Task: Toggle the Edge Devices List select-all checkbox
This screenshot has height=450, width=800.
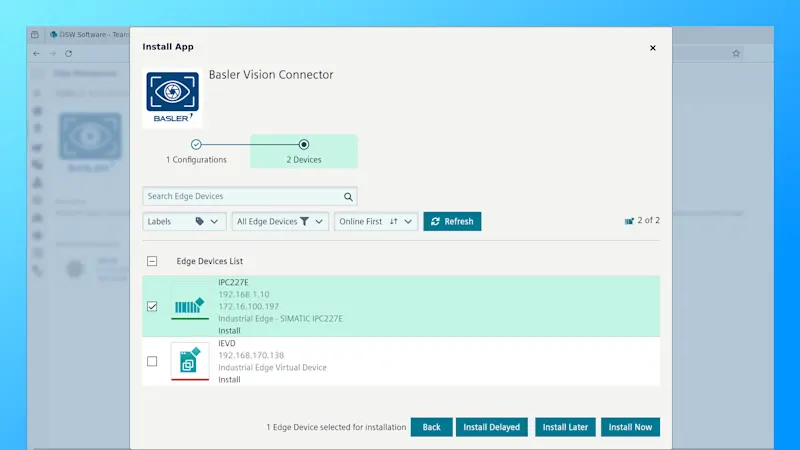Action: pyautogui.click(x=152, y=261)
